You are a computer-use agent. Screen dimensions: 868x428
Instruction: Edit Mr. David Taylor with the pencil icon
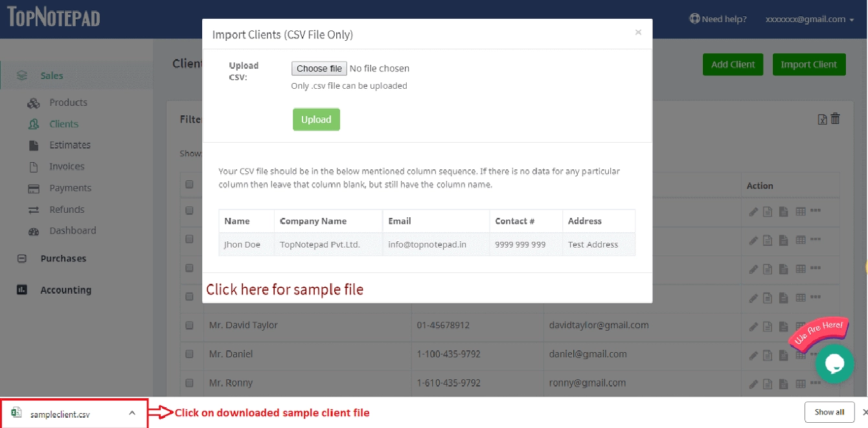753,326
